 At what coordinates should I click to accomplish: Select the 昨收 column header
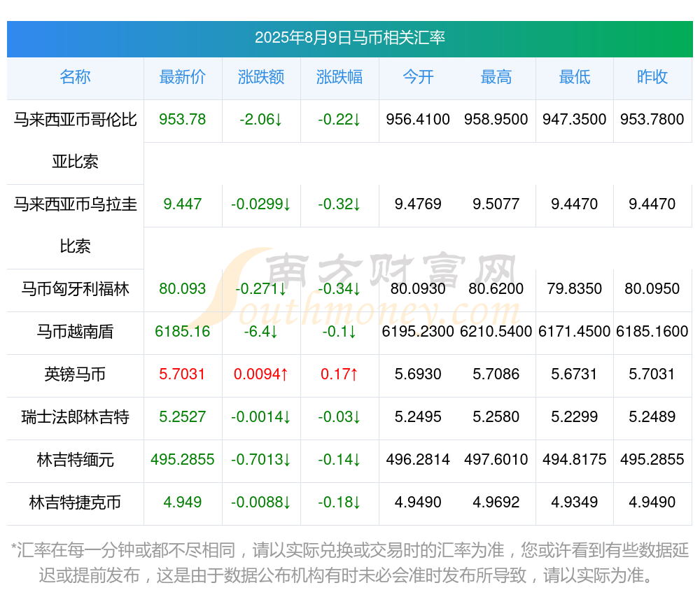[x=652, y=77]
